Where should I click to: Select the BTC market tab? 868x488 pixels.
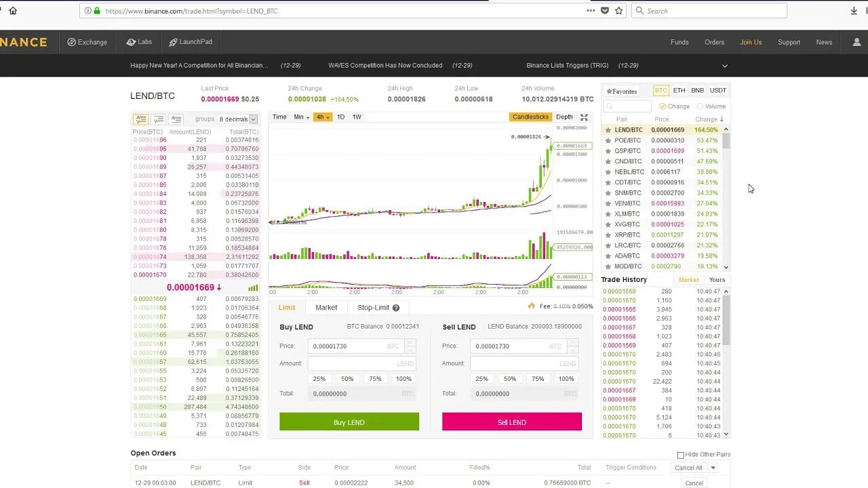[x=661, y=90]
